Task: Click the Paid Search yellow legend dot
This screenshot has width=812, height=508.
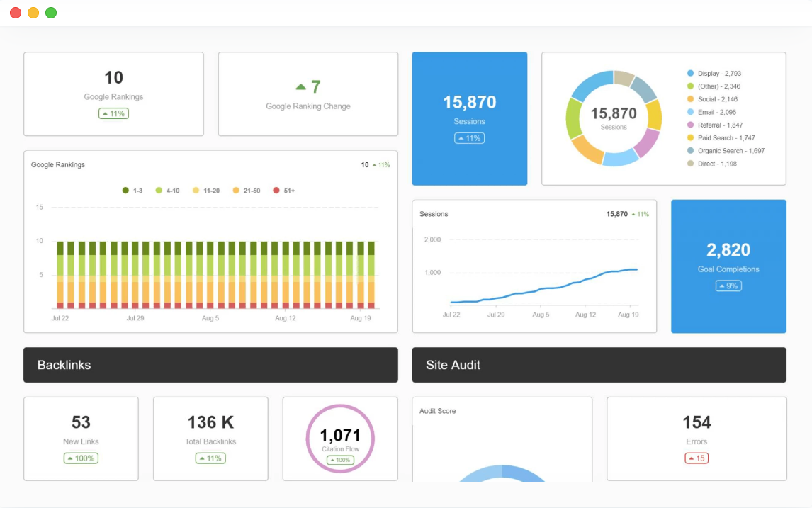Action: pos(690,138)
